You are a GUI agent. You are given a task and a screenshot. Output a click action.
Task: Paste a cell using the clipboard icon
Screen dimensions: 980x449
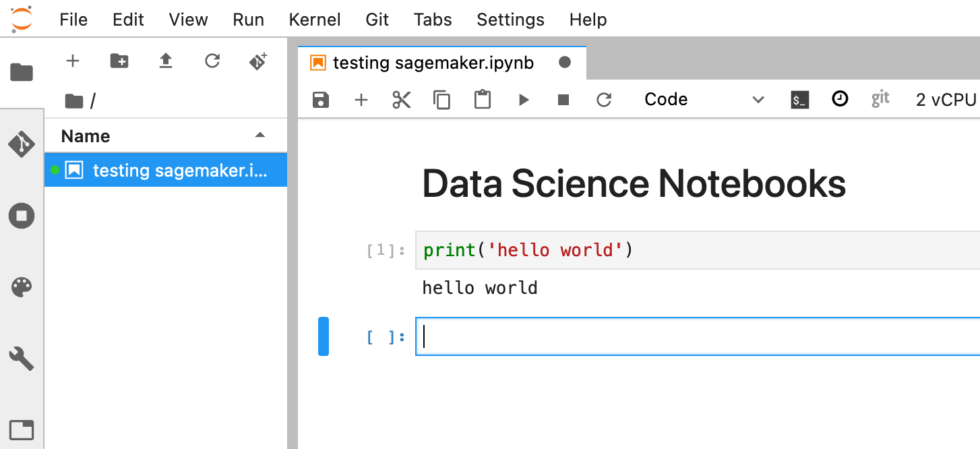(x=483, y=99)
